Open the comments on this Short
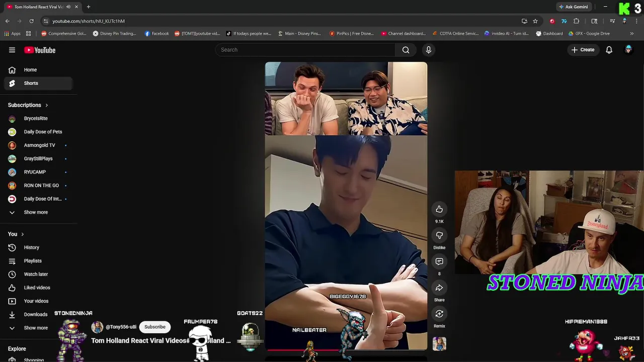Viewport: 644px width, 362px height. (x=439, y=261)
